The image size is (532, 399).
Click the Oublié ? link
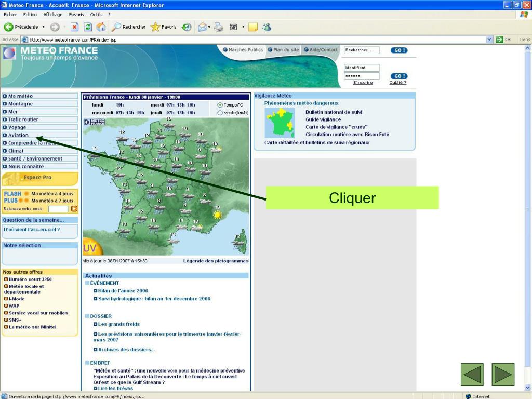click(397, 83)
